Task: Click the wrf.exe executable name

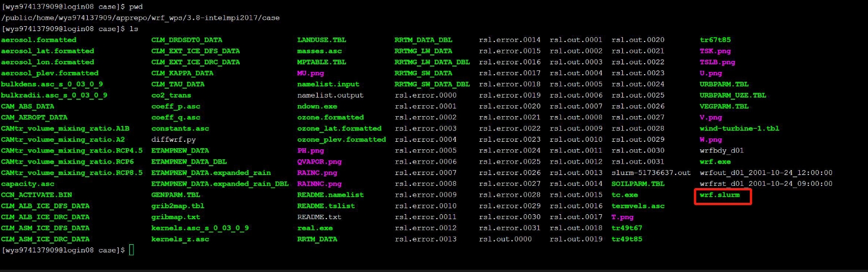Action: coord(715,162)
